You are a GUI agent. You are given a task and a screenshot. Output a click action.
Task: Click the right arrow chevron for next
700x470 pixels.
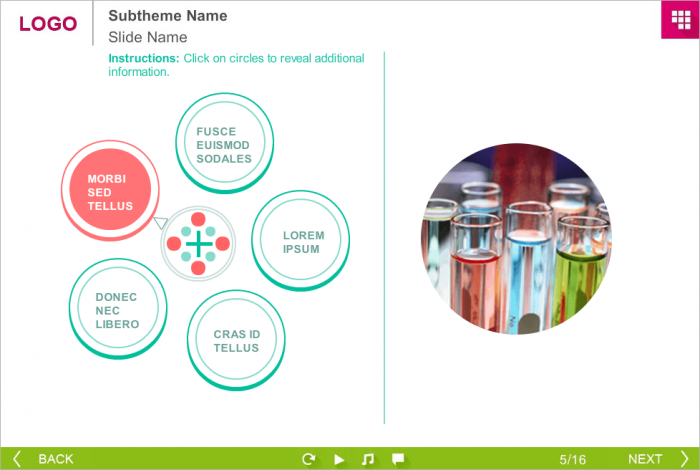tap(684, 459)
